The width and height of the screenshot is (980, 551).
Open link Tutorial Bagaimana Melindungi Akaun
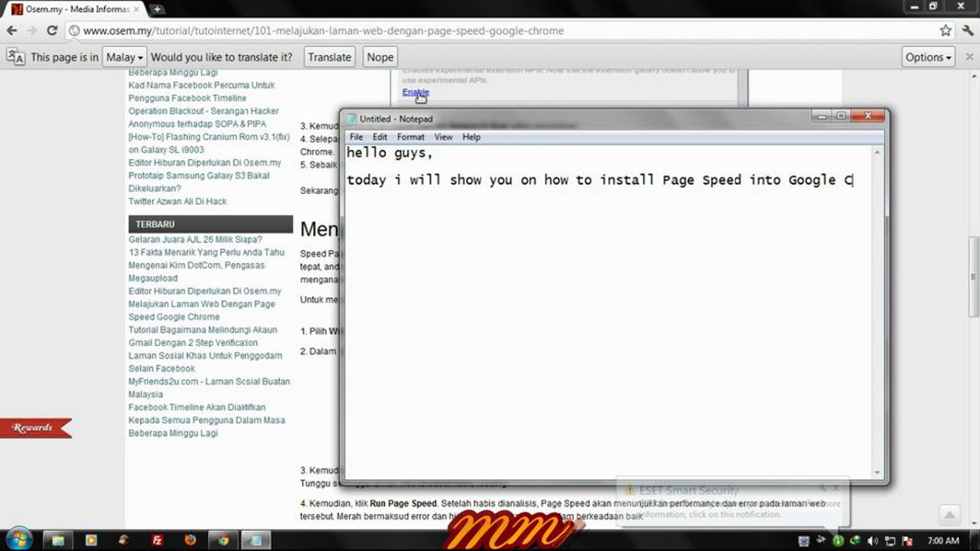pos(203,330)
